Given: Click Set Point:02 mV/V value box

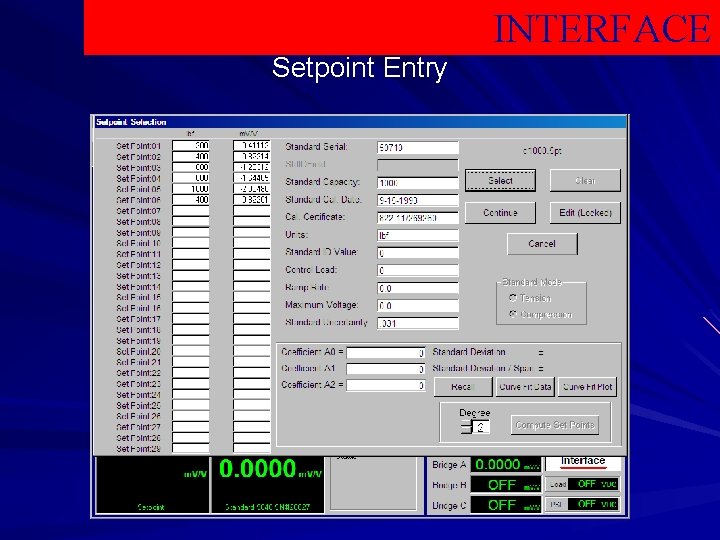Looking at the screenshot, I should 251,156.
